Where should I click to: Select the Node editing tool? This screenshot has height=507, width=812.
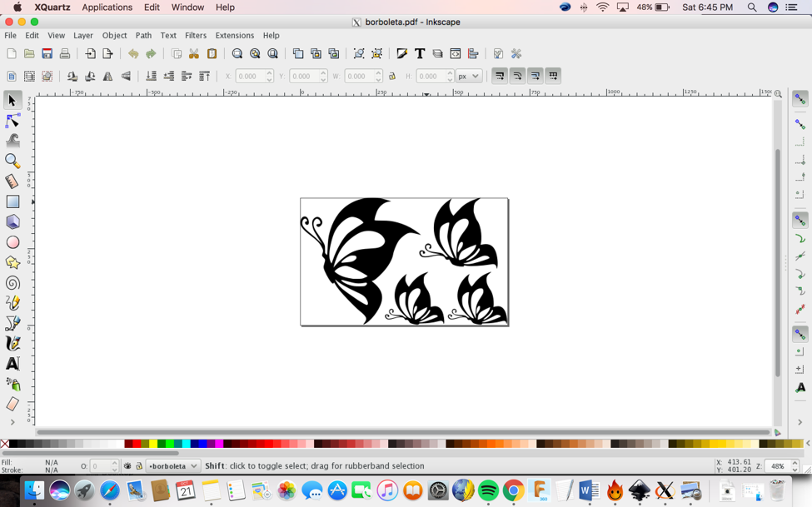pyautogui.click(x=12, y=121)
